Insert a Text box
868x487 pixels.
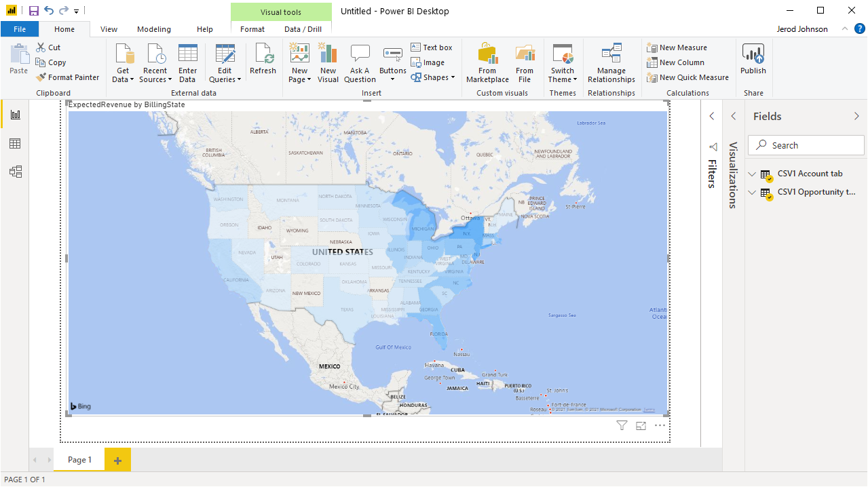pos(432,47)
